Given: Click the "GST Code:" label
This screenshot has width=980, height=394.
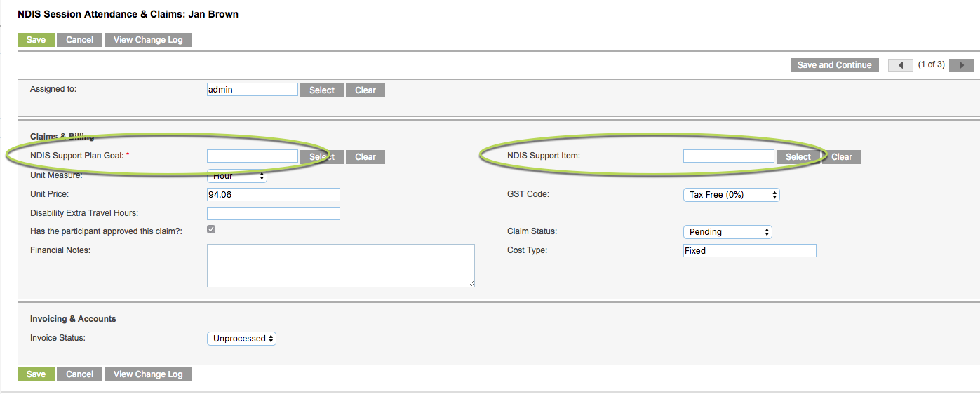Looking at the screenshot, I should [528, 194].
